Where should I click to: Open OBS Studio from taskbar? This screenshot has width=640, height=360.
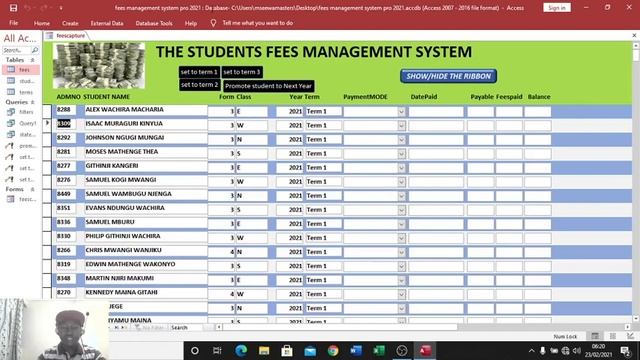402,351
